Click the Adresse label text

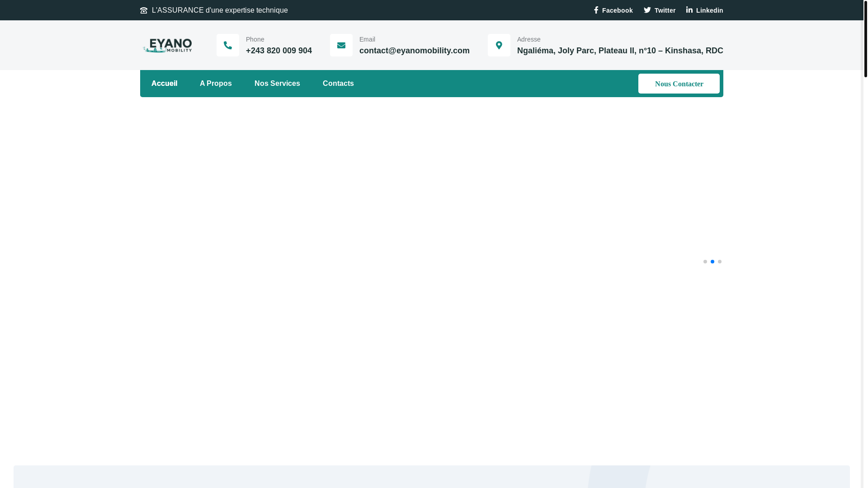[x=529, y=39]
